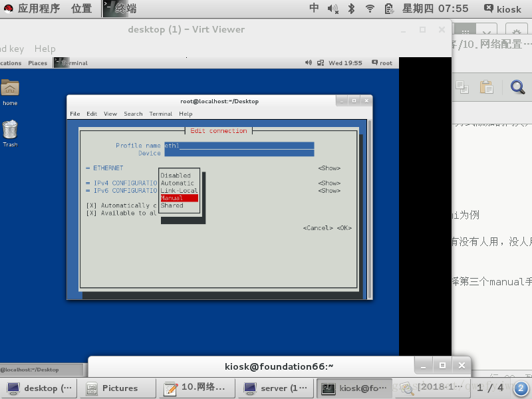This screenshot has height=399, width=532.
Task: Open the home folder desktop icon
Action: click(10, 92)
